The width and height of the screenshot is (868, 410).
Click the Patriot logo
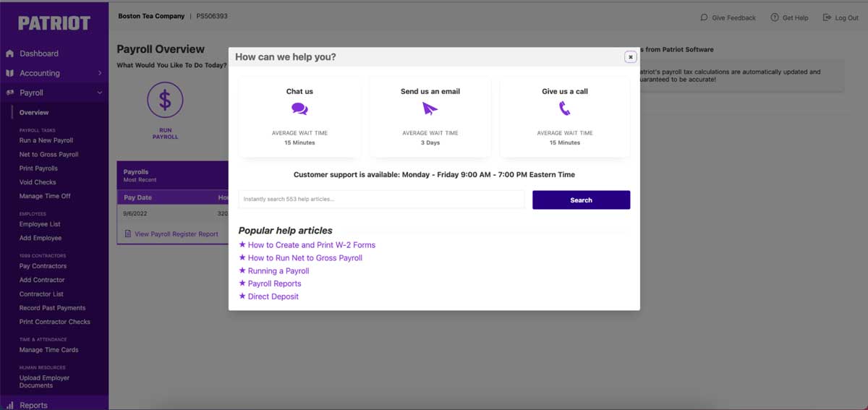pyautogui.click(x=54, y=23)
